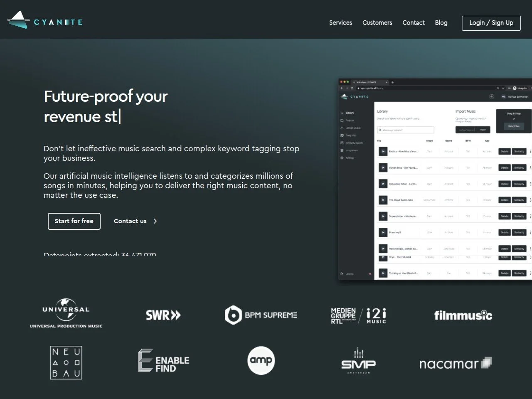This screenshot has width=532, height=399.
Task: Follow the Contact us link
Action: pos(135,221)
